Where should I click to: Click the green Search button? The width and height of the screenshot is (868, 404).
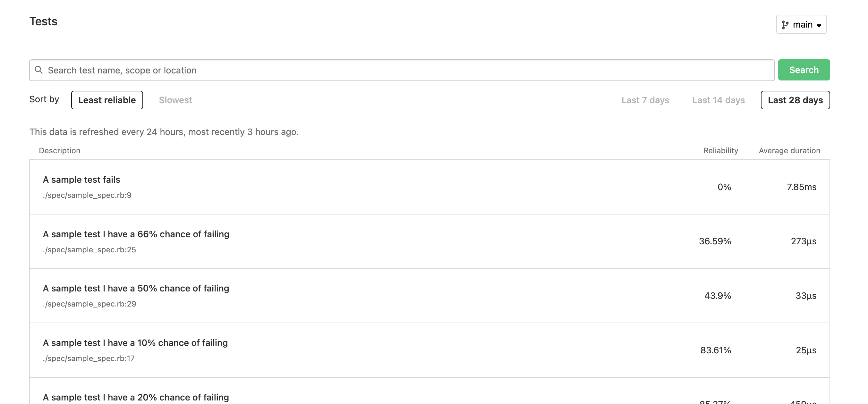(x=804, y=70)
